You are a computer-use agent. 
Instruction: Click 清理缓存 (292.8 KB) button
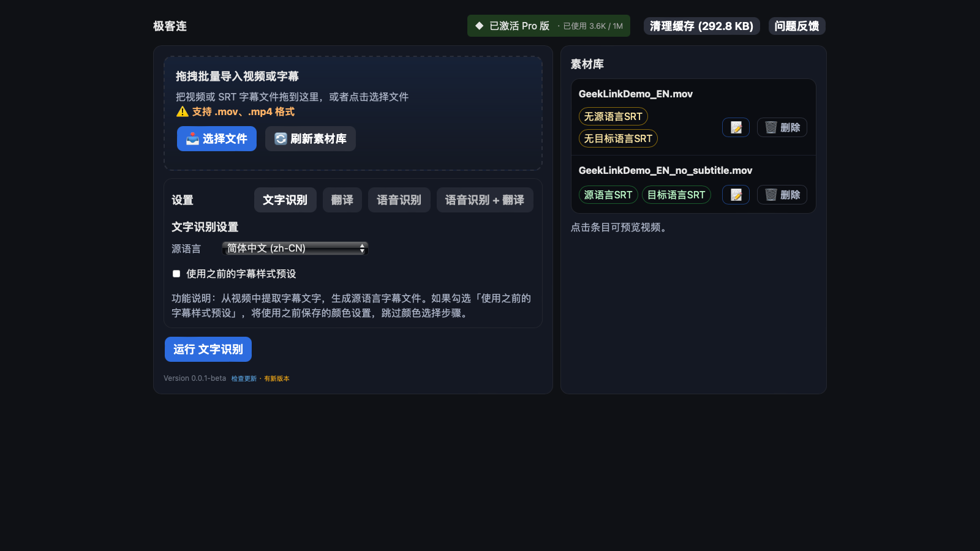tap(701, 26)
